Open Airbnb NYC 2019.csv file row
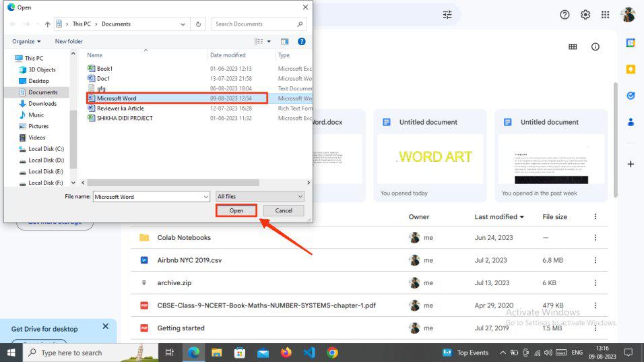 (x=369, y=260)
